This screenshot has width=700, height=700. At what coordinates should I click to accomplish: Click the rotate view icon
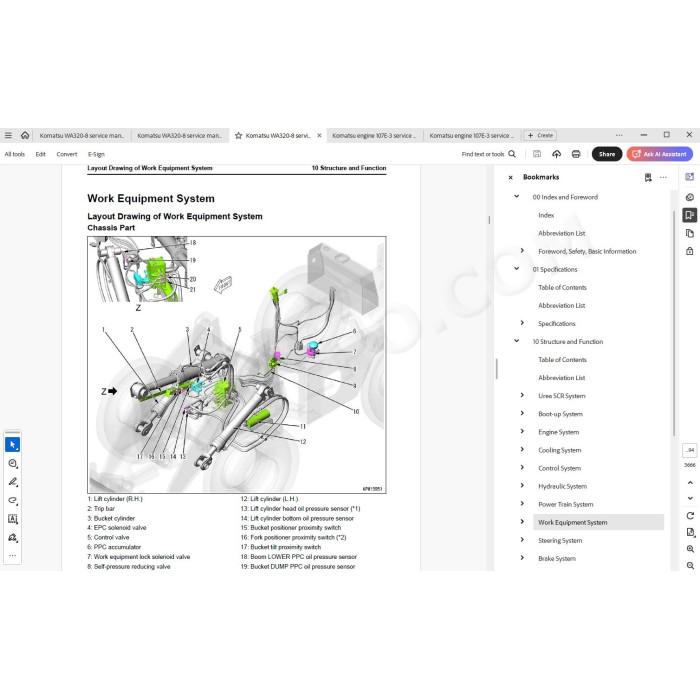[x=690, y=516]
